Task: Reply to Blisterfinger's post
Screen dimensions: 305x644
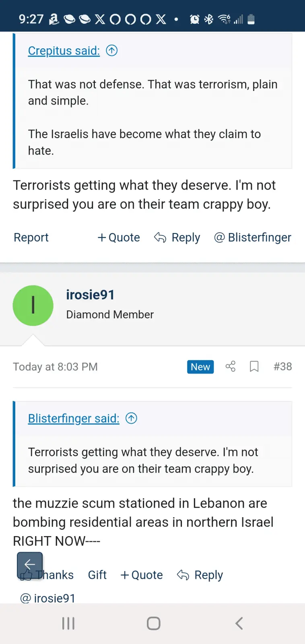Action: (x=177, y=237)
